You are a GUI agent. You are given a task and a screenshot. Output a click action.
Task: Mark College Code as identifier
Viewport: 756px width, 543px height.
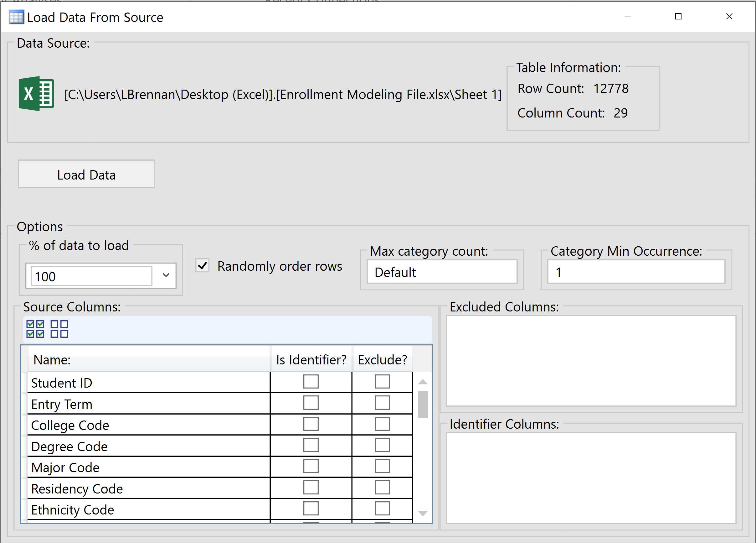pos(311,424)
